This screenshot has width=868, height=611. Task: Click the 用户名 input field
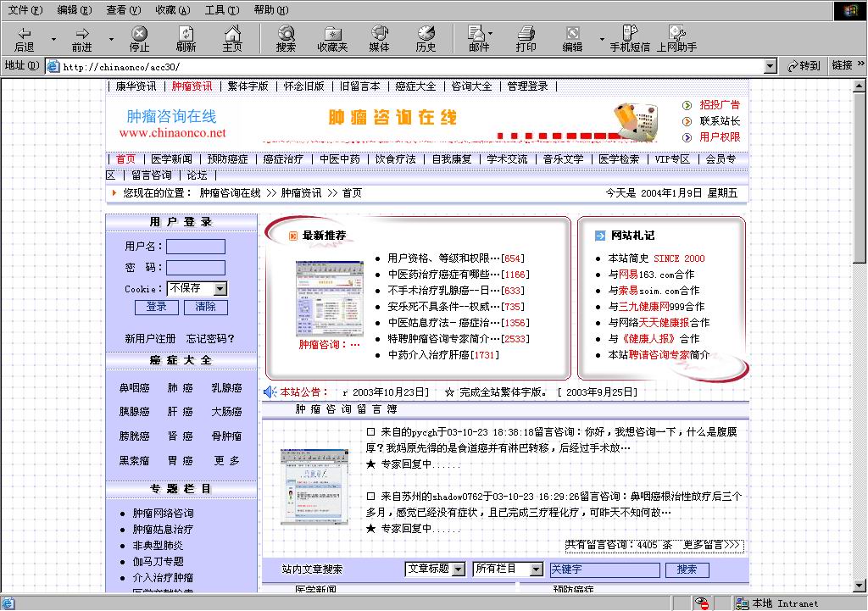tap(196, 247)
